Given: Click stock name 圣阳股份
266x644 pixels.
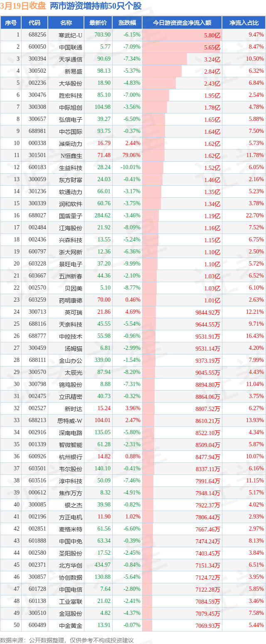Looking at the screenshot, I should (x=71, y=553).
